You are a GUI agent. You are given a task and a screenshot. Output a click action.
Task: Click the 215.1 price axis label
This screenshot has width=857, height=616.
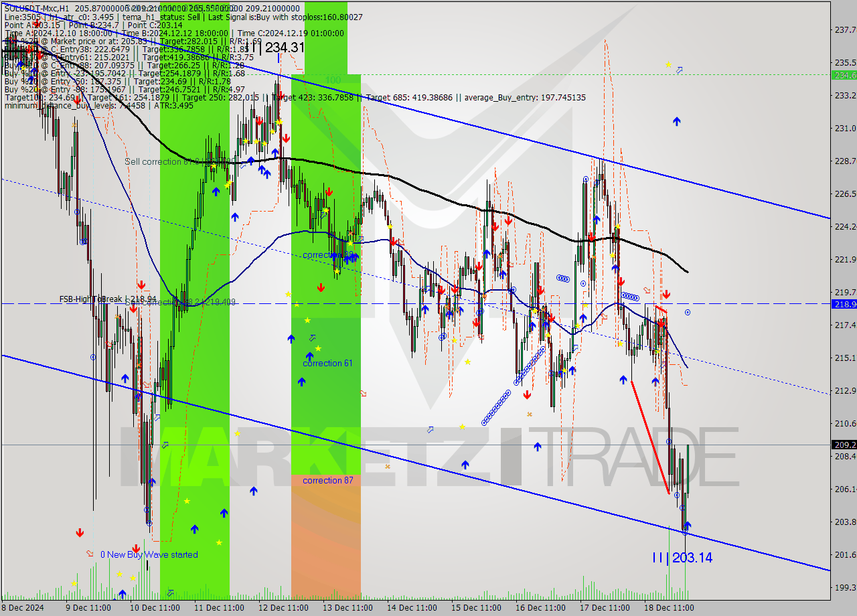(845, 358)
